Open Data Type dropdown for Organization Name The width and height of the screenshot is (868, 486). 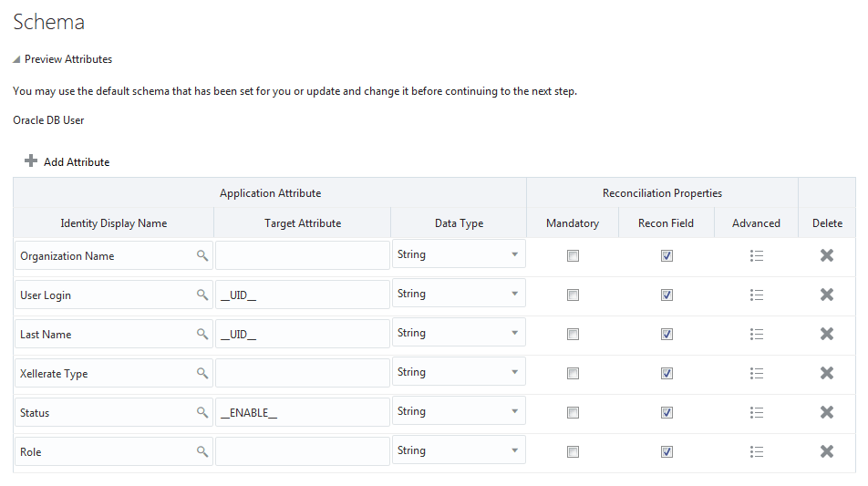click(x=459, y=255)
